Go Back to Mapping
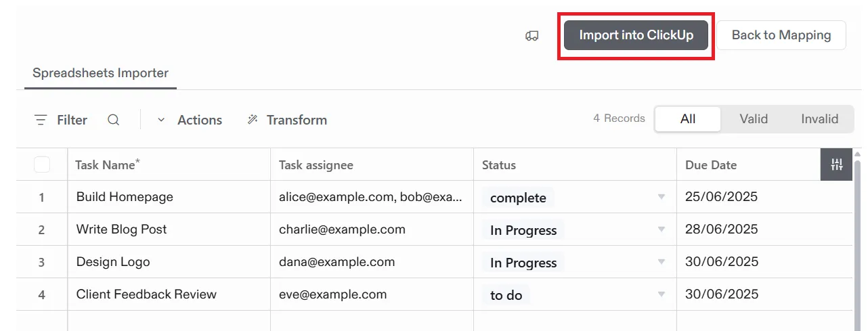The image size is (868, 331). coord(781,35)
